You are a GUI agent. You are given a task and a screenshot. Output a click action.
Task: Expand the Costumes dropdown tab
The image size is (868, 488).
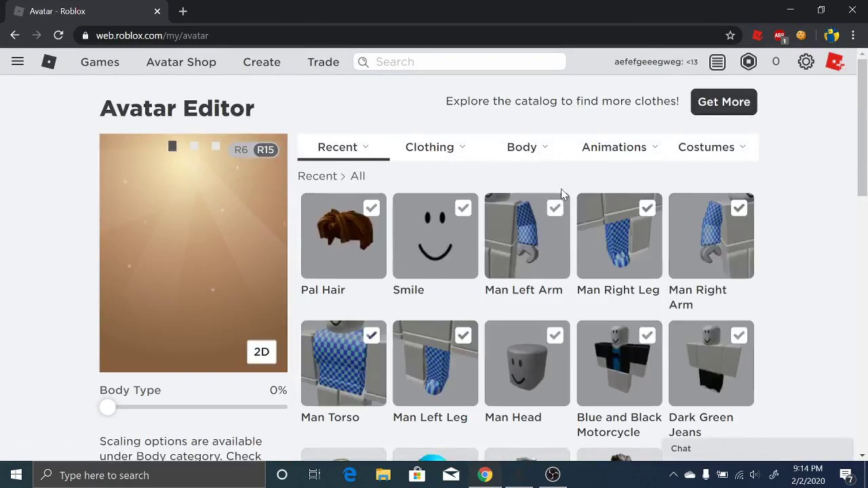(712, 147)
